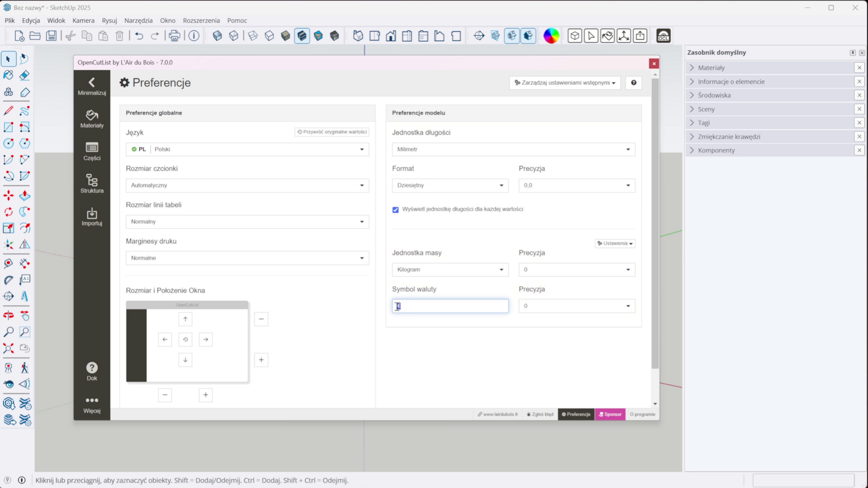This screenshot has width=868, height=488.
Task: Open the Jednostka długości dropdown
Action: click(513, 149)
